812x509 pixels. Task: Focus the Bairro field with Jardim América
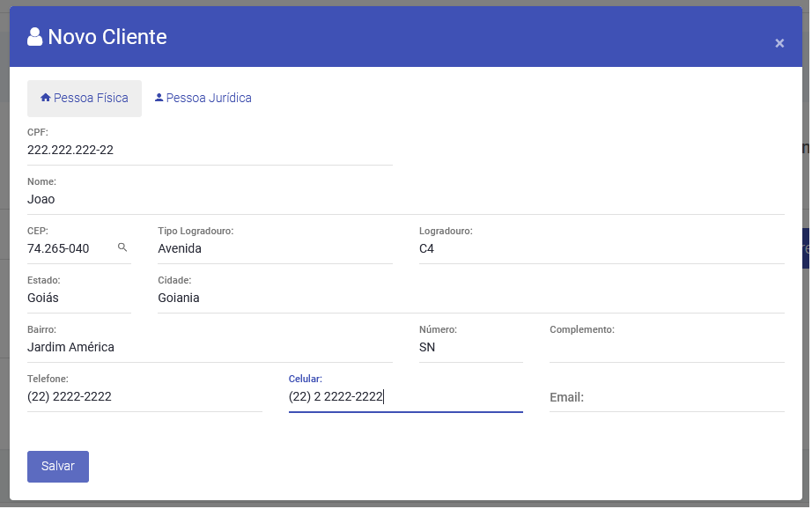210,348
